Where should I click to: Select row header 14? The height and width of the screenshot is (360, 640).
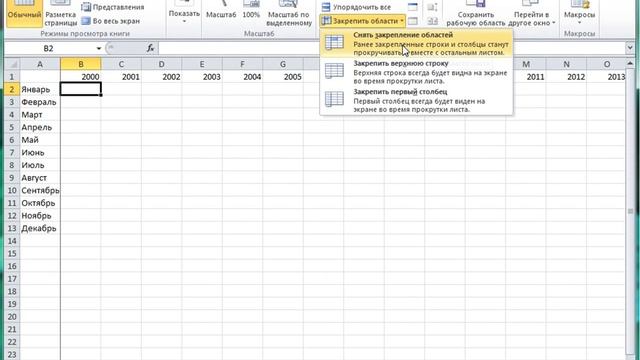pos(12,241)
